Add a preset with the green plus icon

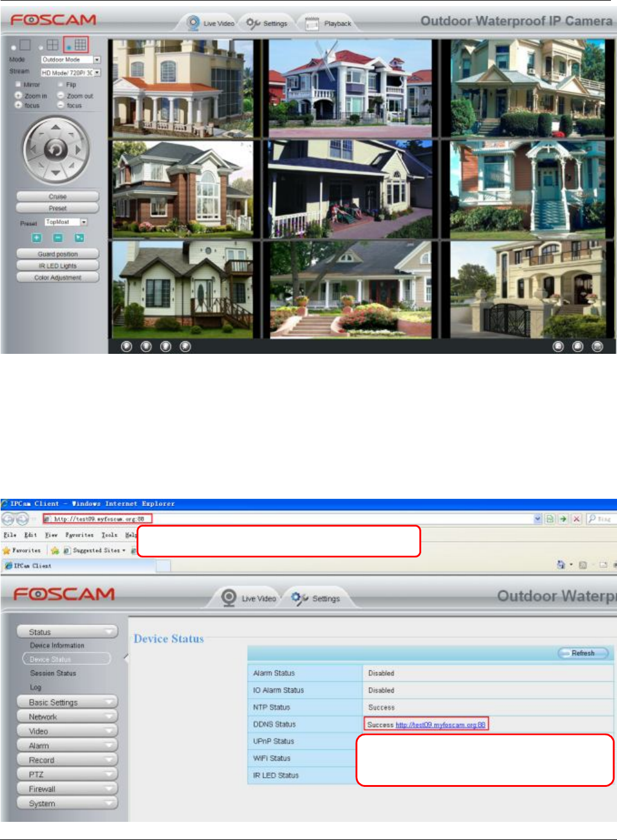click(x=36, y=238)
